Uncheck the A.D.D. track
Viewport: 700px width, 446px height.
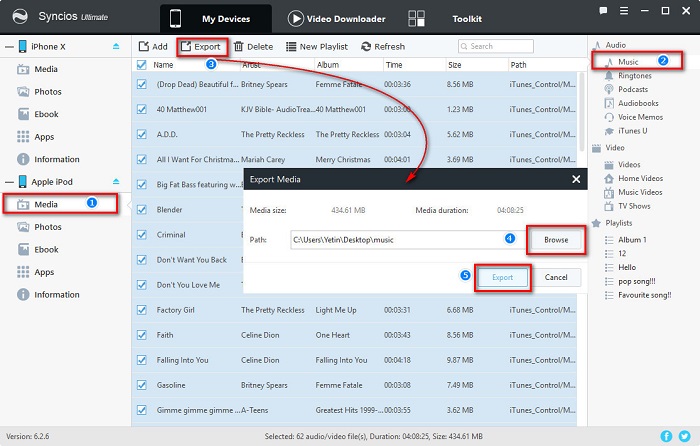click(x=142, y=134)
